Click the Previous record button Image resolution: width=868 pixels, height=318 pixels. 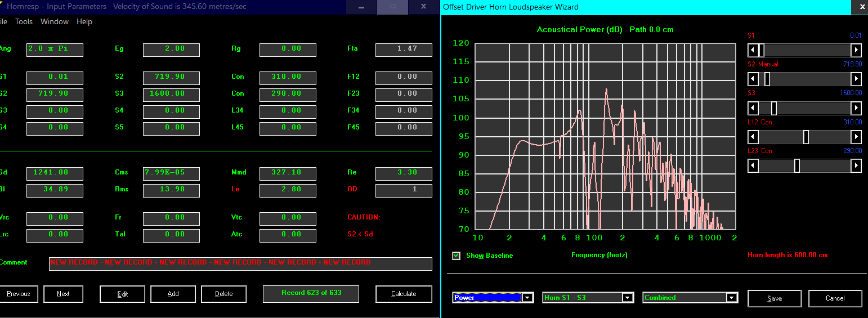[x=19, y=294]
